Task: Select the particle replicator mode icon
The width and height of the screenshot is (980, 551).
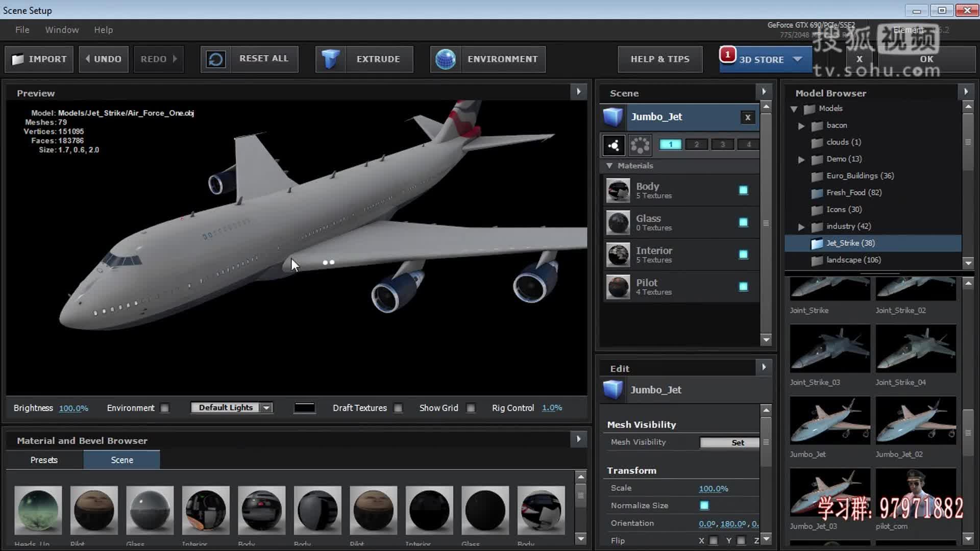Action: 640,145
